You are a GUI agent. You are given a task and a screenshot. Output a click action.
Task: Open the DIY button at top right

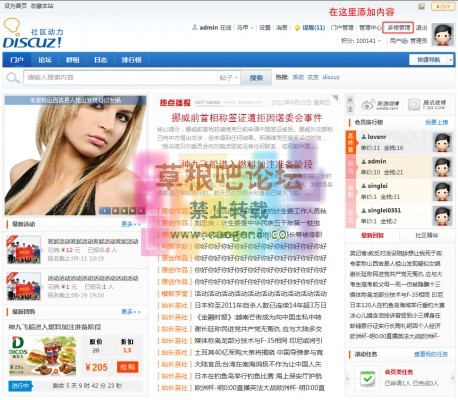click(443, 6)
